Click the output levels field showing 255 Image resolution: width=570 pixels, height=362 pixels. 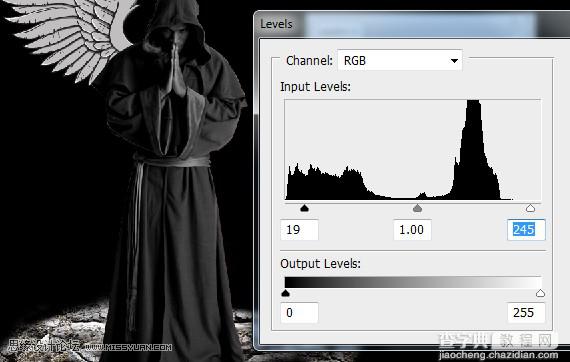pos(526,313)
